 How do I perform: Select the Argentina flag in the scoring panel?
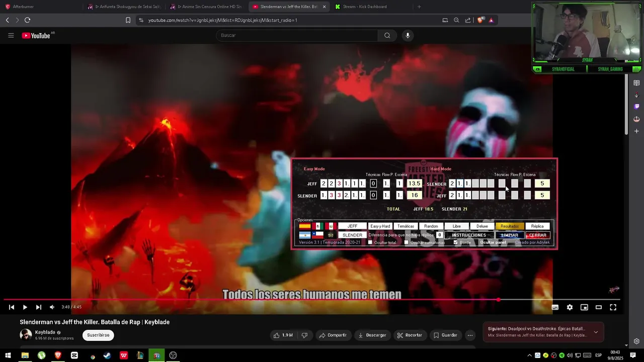pos(305,235)
